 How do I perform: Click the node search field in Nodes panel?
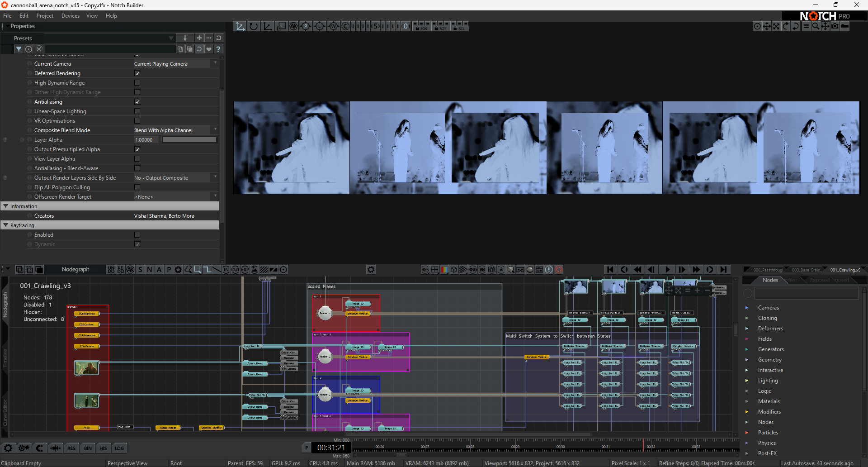click(807, 293)
